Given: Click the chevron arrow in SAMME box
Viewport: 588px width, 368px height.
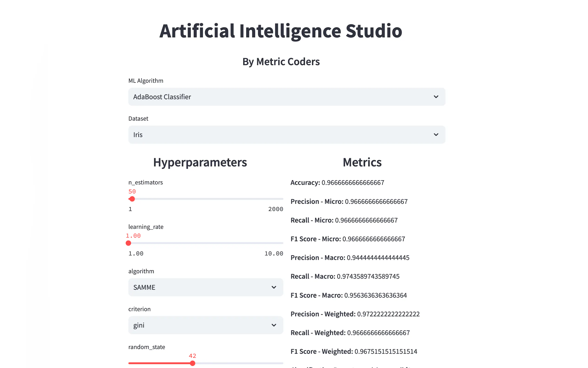Looking at the screenshot, I should point(274,287).
